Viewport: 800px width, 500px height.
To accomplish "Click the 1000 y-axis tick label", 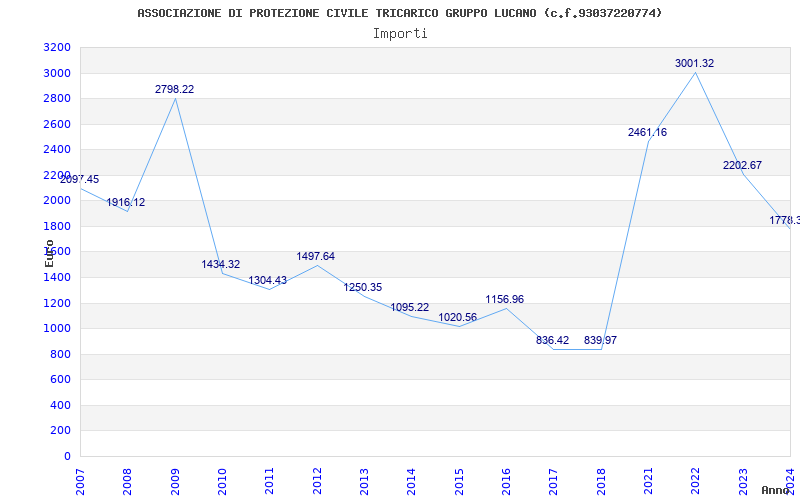I will (x=57, y=328).
